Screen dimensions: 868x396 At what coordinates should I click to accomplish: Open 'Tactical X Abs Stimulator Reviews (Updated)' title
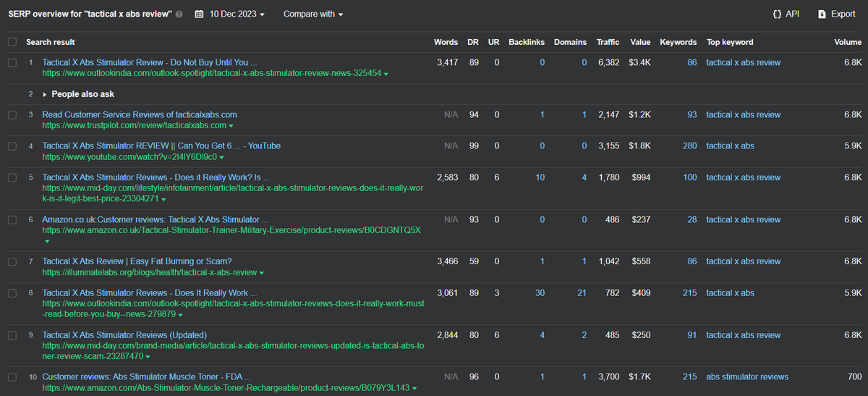[124, 335]
